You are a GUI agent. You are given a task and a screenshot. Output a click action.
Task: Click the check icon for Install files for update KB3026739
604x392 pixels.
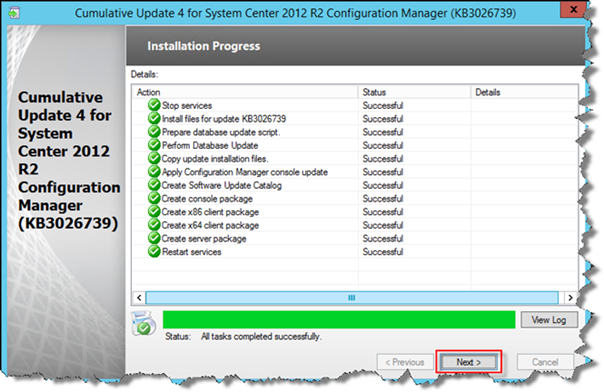pyautogui.click(x=154, y=118)
